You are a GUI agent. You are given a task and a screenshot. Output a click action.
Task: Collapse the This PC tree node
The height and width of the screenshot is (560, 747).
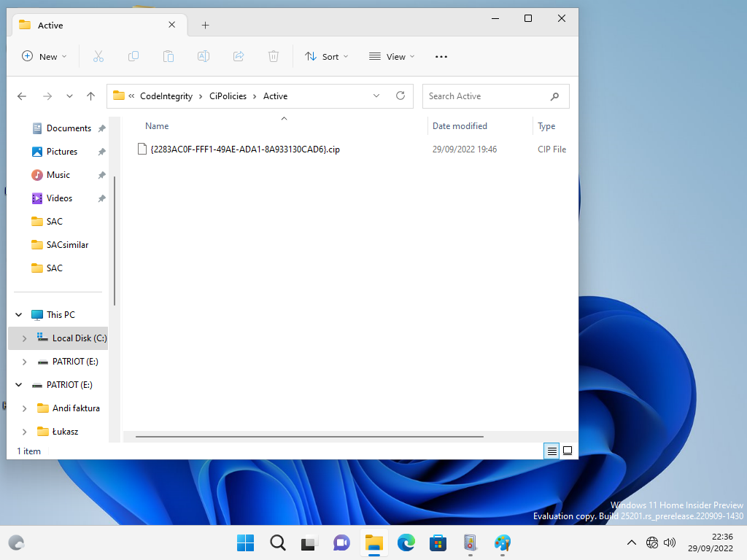click(18, 315)
